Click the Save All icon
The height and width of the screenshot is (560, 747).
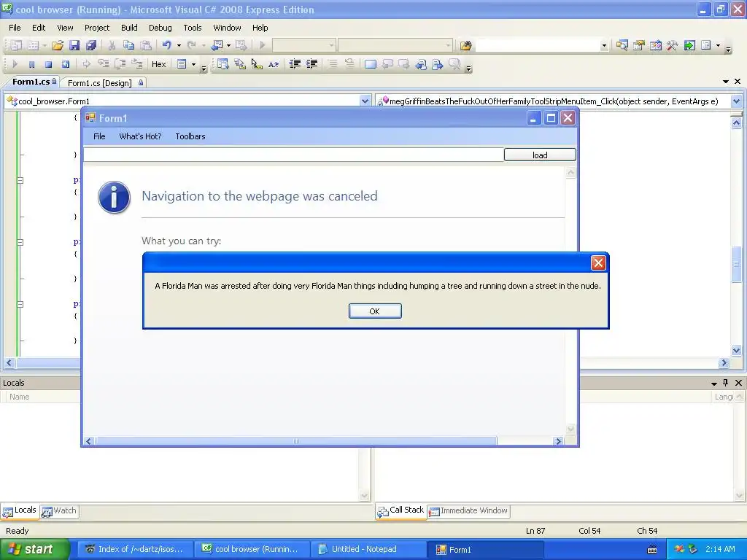point(91,45)
